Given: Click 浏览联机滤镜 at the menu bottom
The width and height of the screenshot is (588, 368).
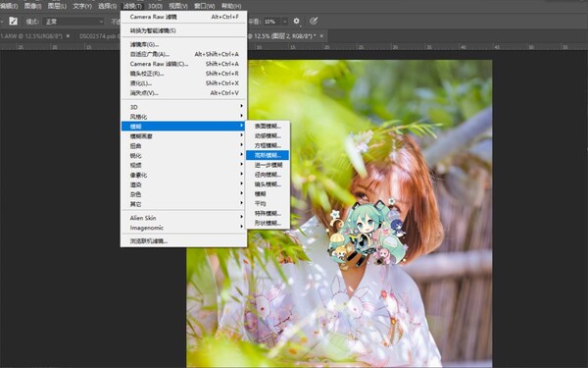Looking at the screenshot, I should coord(184,241).
